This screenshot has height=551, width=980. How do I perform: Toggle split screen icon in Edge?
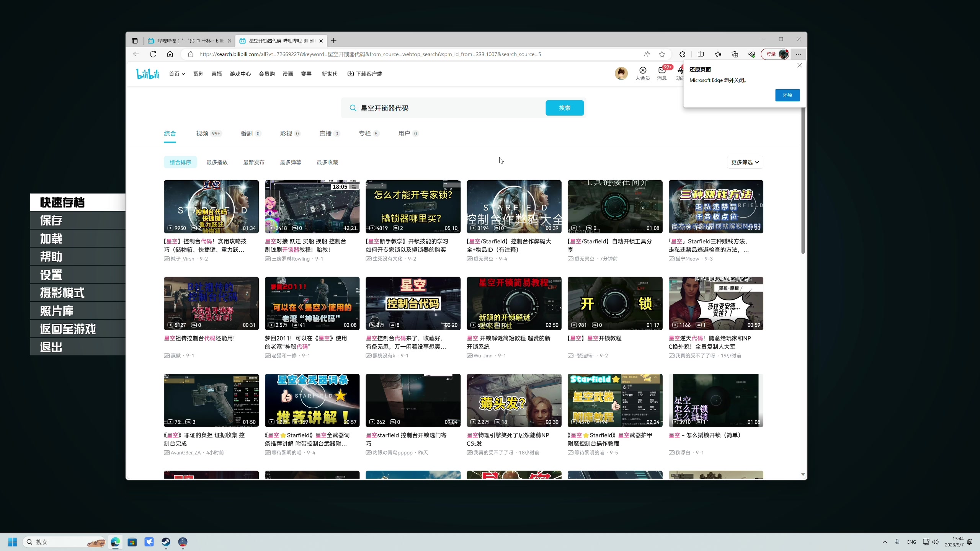pyautogui.click(x=701, y=54)
